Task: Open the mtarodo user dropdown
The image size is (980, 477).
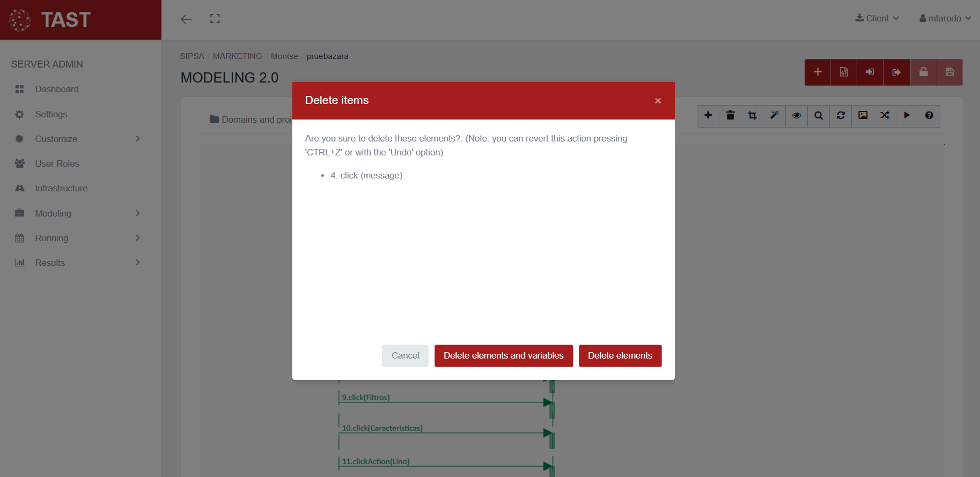Action: [x=945, y=18]
